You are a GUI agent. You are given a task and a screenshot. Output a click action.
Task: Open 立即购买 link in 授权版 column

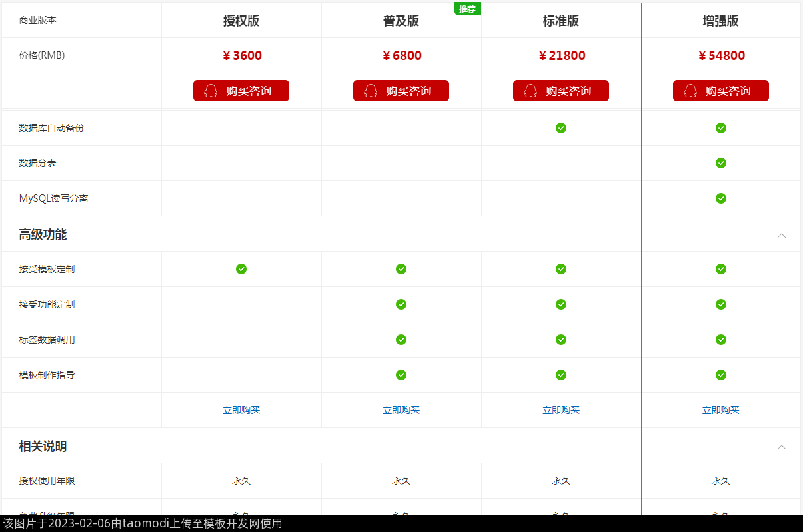[241, 410]
